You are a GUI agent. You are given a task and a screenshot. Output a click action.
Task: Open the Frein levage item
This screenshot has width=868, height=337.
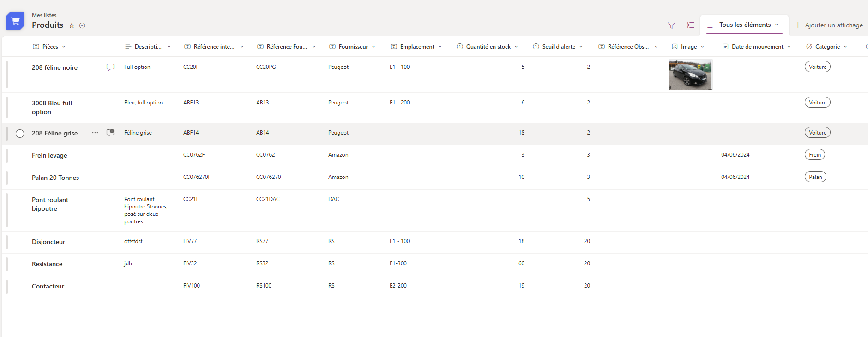tap(49, 156)
